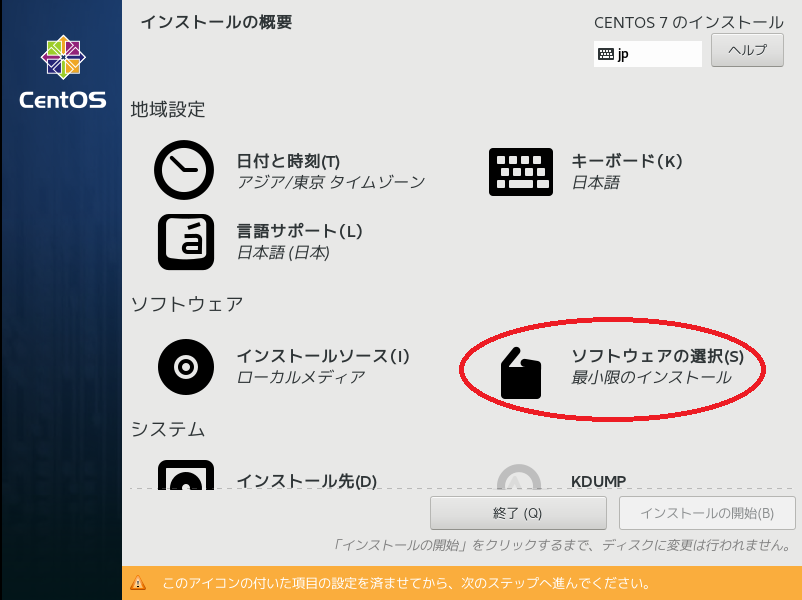Open キーボード(K) settings

[x=627, y=161]
